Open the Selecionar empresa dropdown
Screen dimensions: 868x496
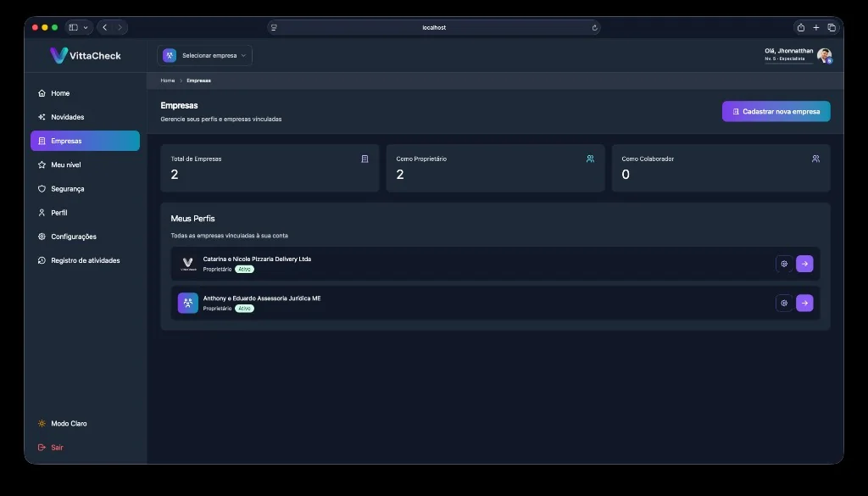point(205,55)
